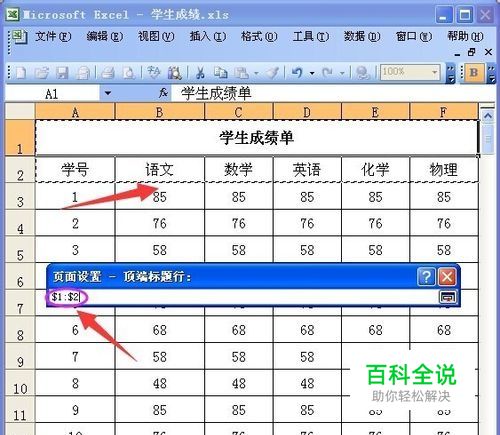500x435 pixels.
Task: Open the 格式(O) menu
Action: pyautogui.click(x=259, y=36)
